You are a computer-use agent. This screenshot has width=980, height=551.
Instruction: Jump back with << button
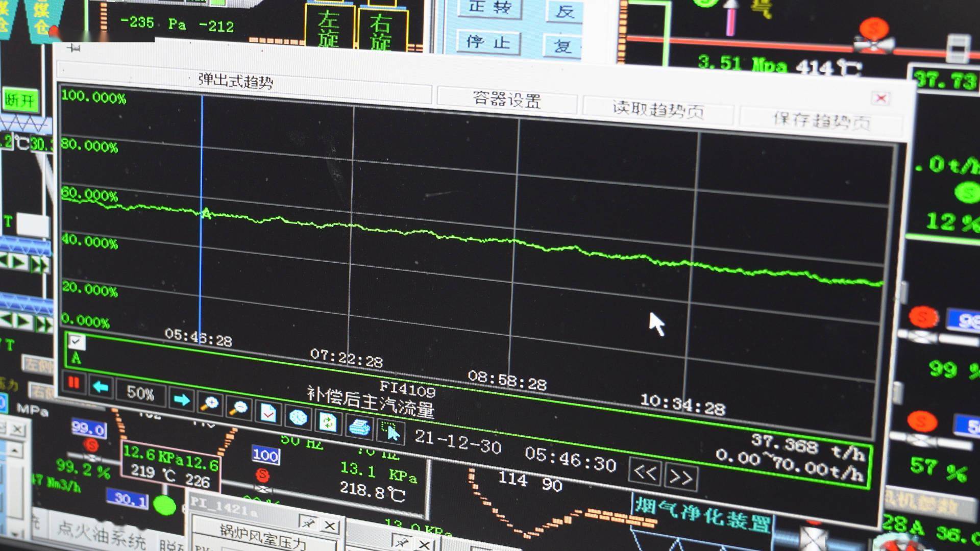coord(645,472)
